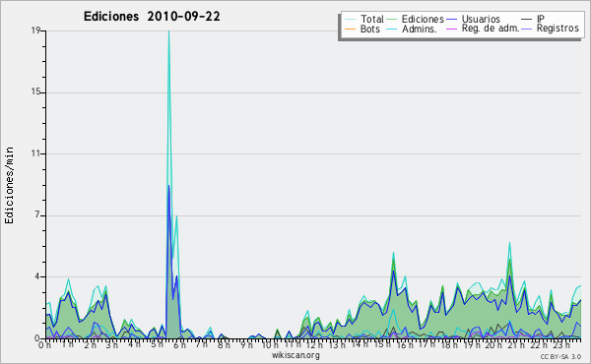Click the y-axis value 7
The width and height of the screenshot is (591, 364).
(37, 215)
